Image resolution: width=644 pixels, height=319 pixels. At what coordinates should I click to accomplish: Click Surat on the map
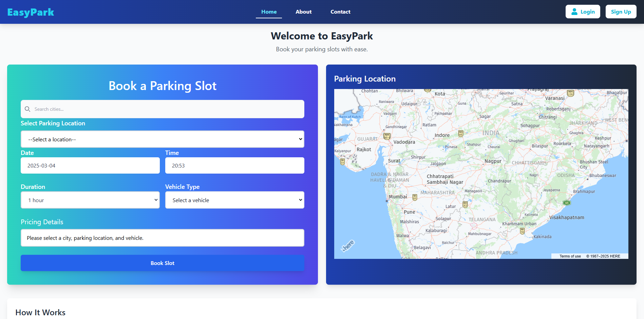pos(394,161)
